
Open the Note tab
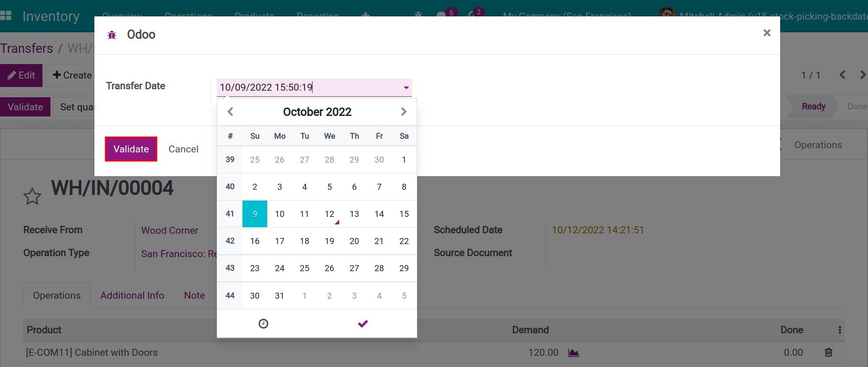(x=194, y=295)
